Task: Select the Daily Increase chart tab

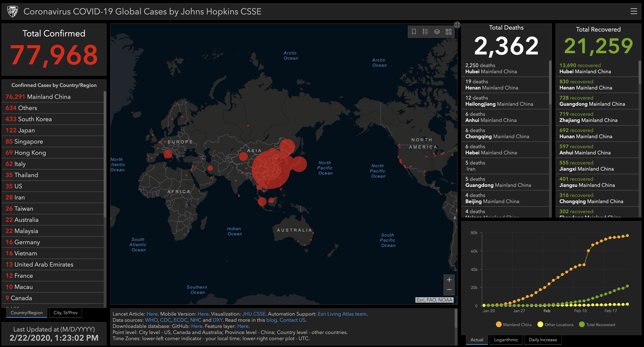Action: click(x=543, y=339)
